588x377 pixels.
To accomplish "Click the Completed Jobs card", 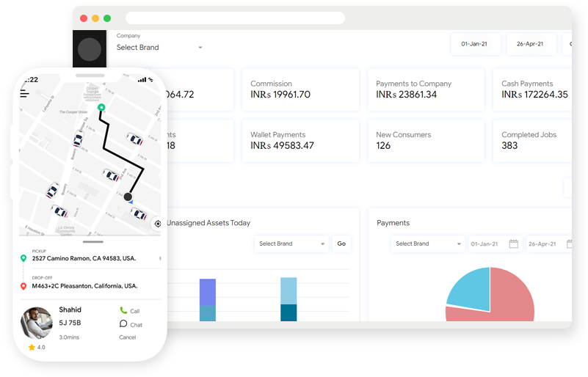I will pyautogui.click(x=532, y=141).
